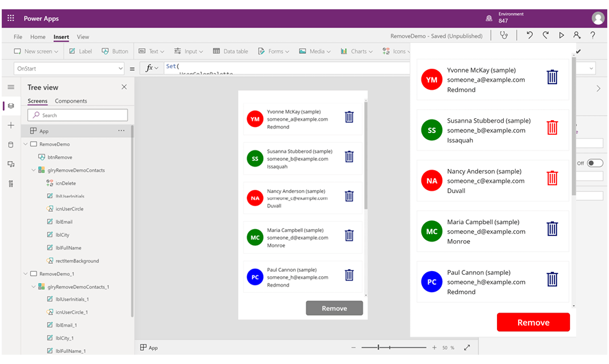Select icnDelete in the tree
The height and width of the screenshot is (364, 609).
[66, 183]
